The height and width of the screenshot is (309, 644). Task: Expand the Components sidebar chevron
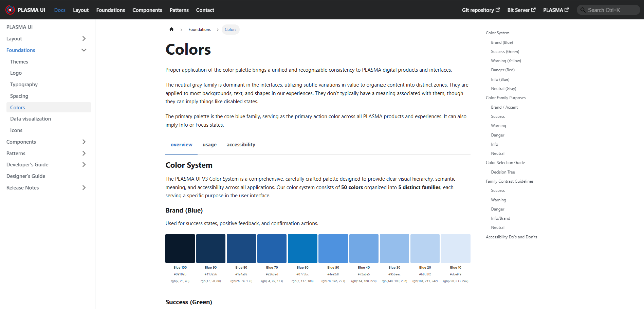[84, 142]
